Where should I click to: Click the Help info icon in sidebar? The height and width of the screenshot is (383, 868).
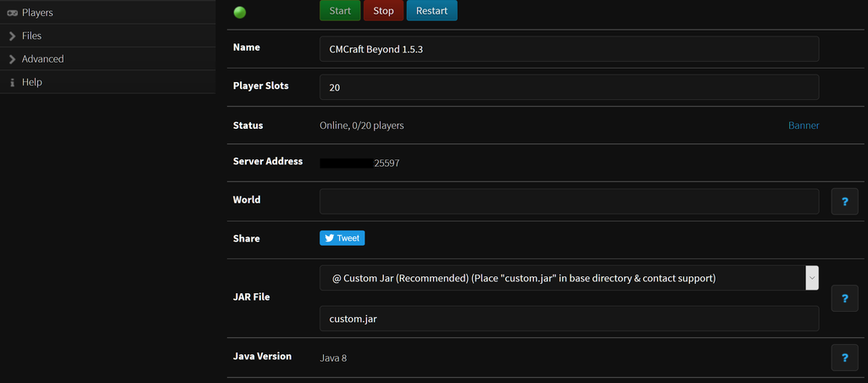(12, 82)
